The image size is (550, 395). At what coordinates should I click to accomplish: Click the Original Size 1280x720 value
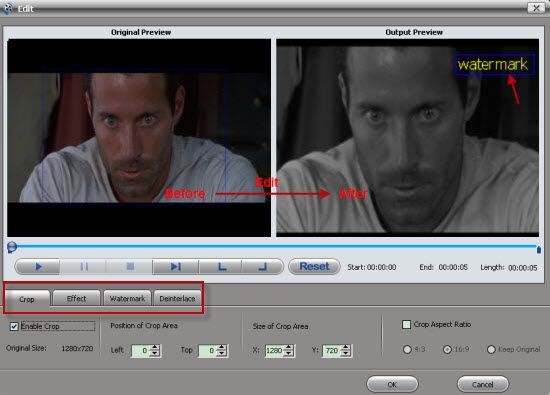[x=77, y=348]
